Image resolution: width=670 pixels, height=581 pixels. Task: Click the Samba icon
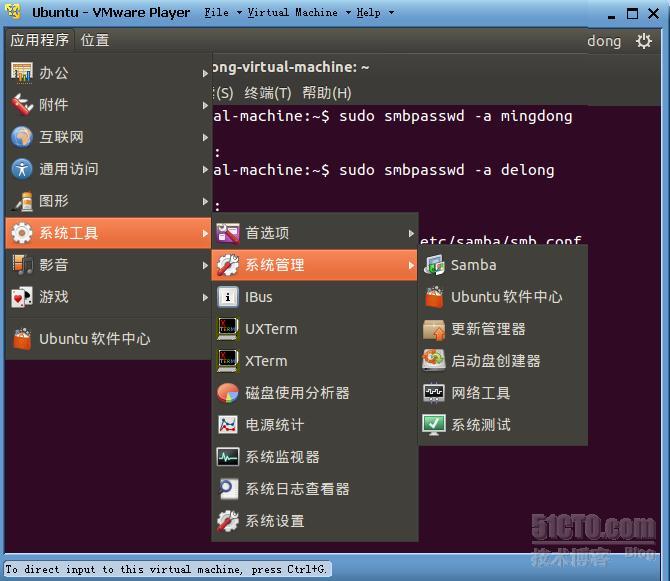434,265
